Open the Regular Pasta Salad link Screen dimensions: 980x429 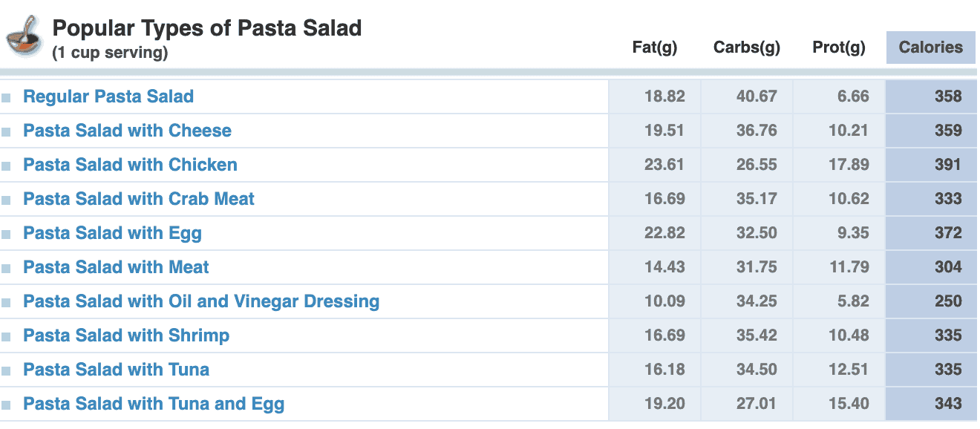point(108,96)
